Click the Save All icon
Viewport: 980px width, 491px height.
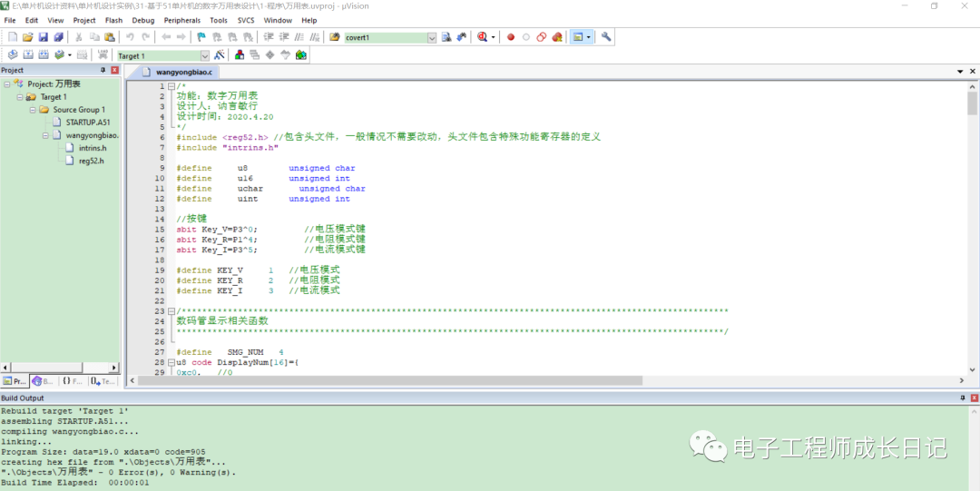tap(59, 37)
